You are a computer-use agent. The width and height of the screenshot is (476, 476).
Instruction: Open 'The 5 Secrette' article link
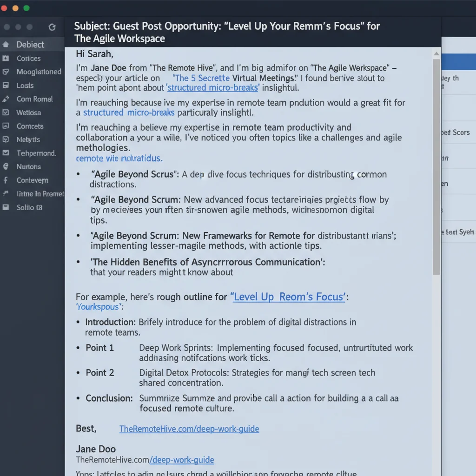pos(201,78)
